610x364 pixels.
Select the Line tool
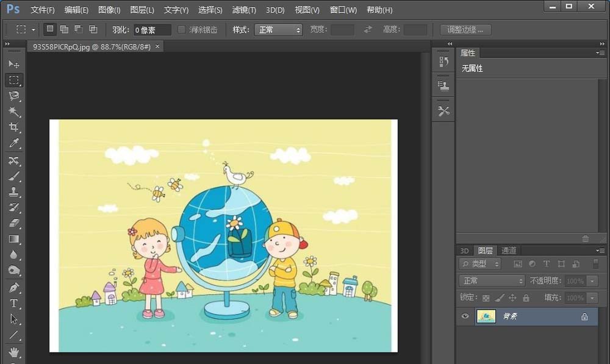(x=14, y=335)
